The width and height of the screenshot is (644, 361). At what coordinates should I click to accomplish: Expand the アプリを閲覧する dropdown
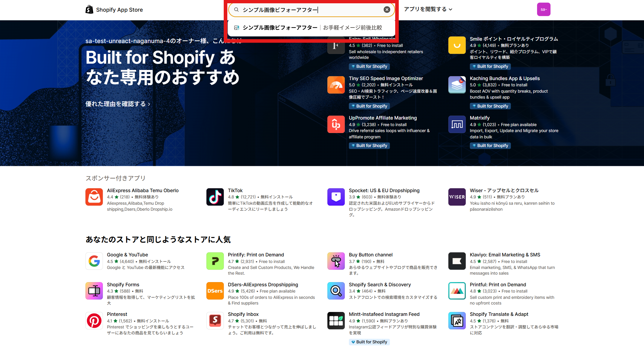[428, 9]
